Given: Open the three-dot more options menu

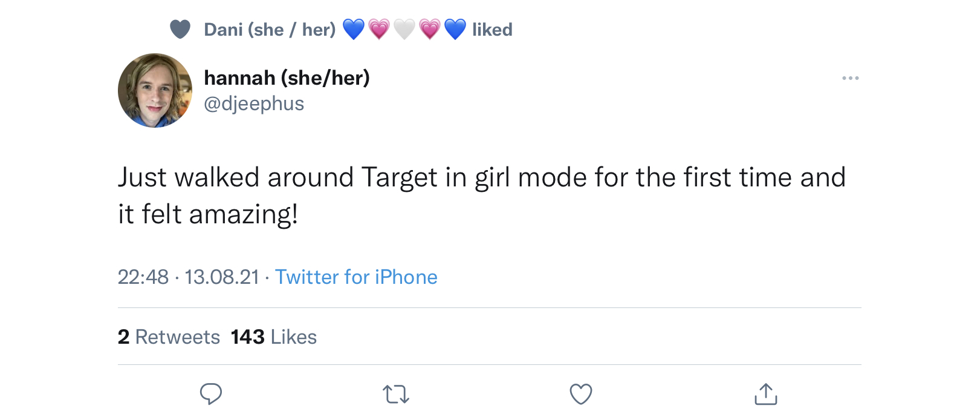Looking at the screenshot, I should [851, 78].
